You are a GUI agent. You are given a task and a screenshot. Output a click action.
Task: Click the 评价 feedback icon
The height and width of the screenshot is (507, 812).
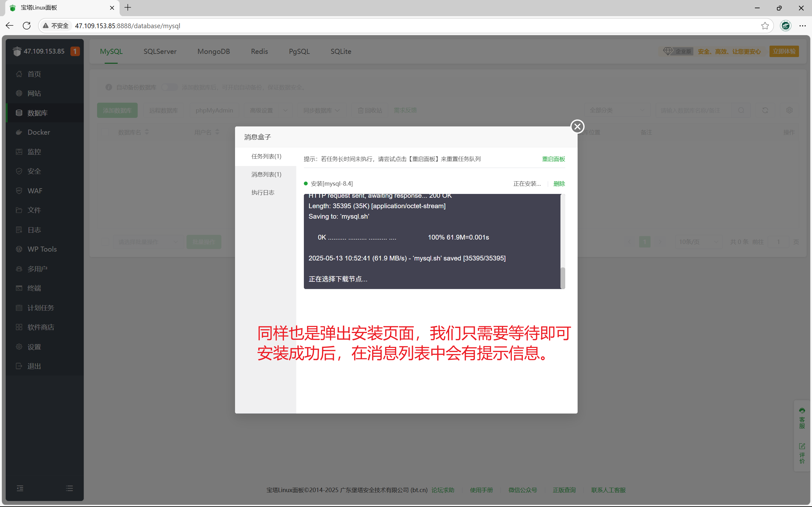[x=802, y=446]
